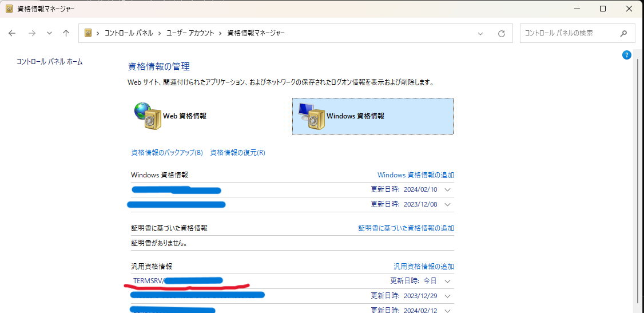Open the recent locations chevron

(49, 33)
